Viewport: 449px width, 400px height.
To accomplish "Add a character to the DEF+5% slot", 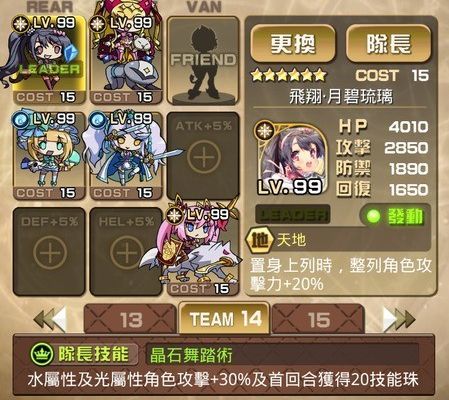I will click(x=49, y=252).
